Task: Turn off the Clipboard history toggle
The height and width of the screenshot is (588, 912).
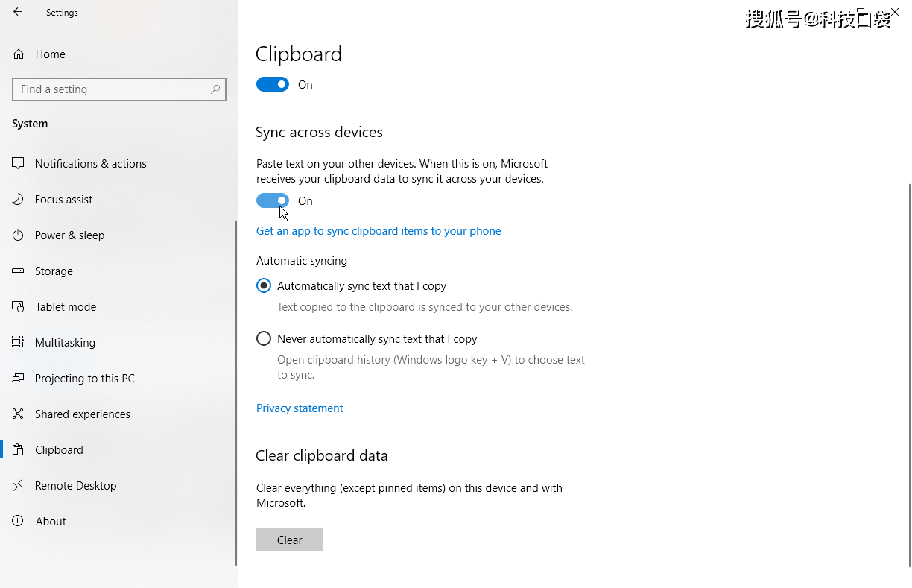Action: [x=273, y=84]
